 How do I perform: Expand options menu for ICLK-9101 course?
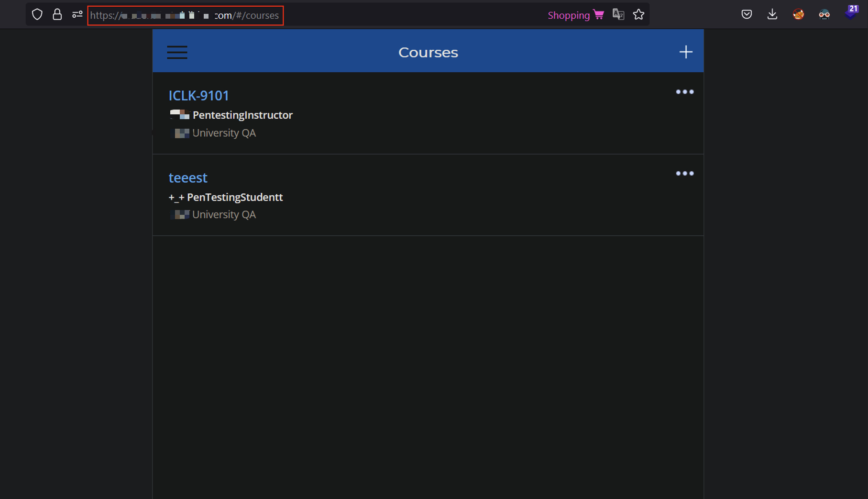coord(684,92)
